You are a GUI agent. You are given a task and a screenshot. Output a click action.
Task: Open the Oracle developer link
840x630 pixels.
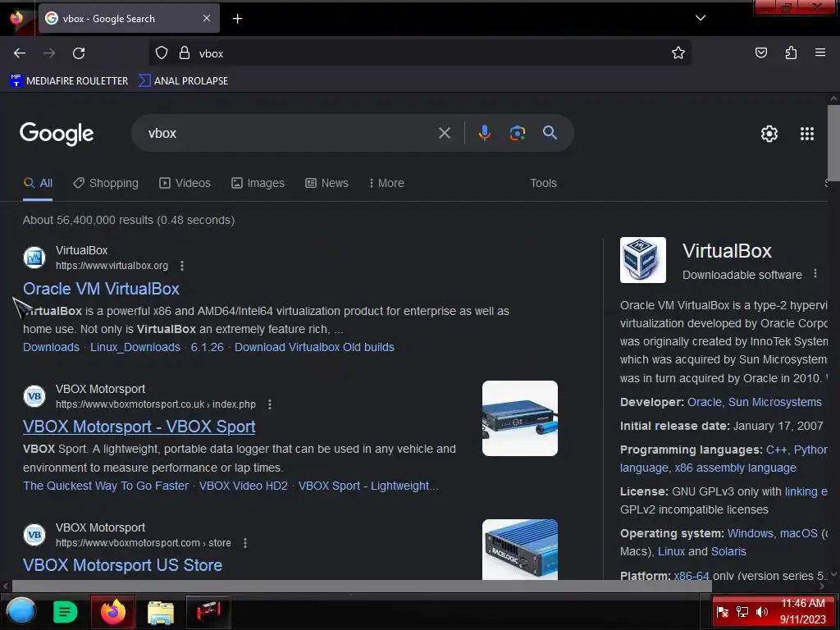(704, 402)
